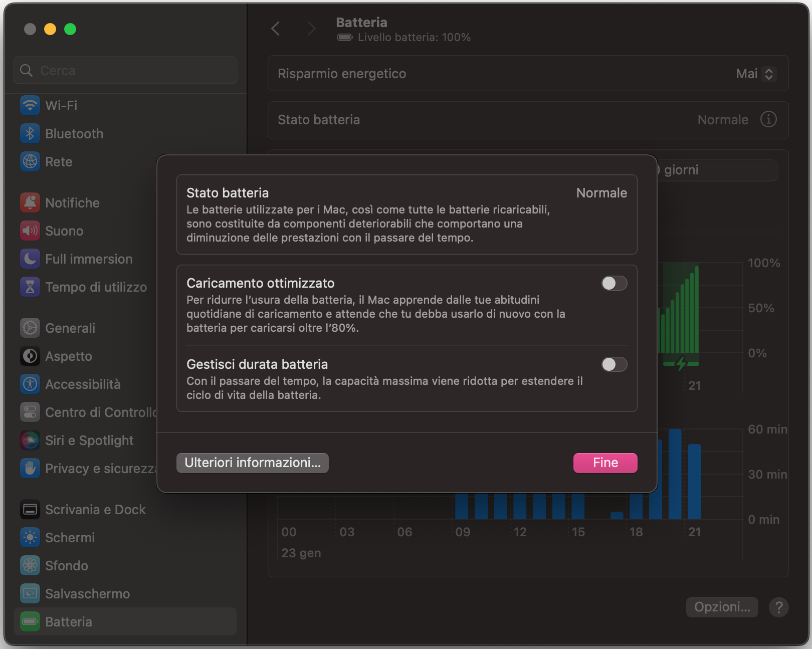This screenshot has height=649, width=812.
Task: Select the Tempo di utilizzo hourglass icon
Action: [30, 287]
